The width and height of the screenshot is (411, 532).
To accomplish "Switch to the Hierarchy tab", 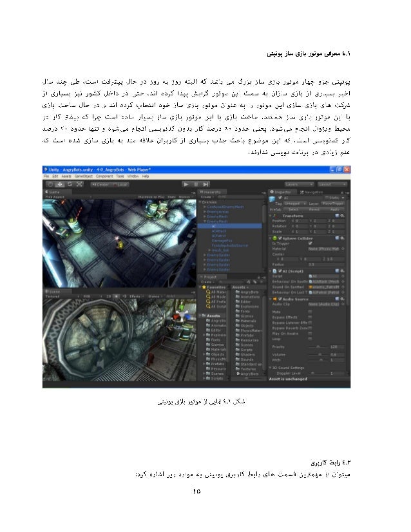I will [x=211, y=192].
